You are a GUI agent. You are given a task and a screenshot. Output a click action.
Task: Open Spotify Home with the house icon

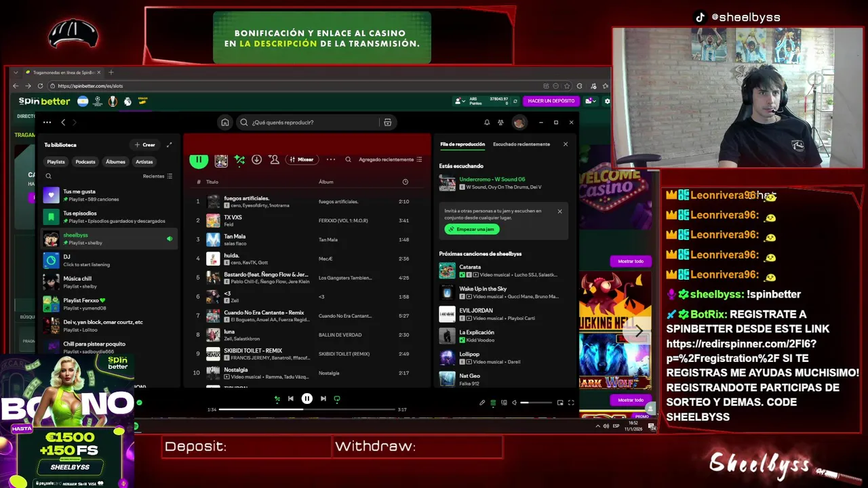click(x=225, y=122)
